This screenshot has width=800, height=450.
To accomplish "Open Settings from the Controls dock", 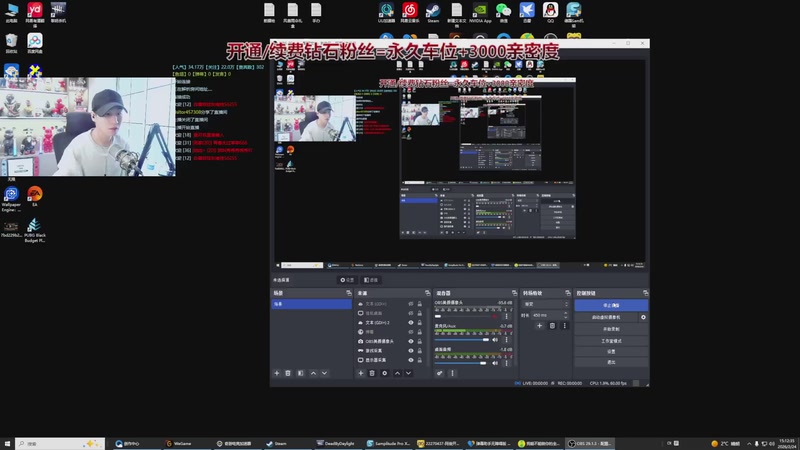I will click(611, 352).
